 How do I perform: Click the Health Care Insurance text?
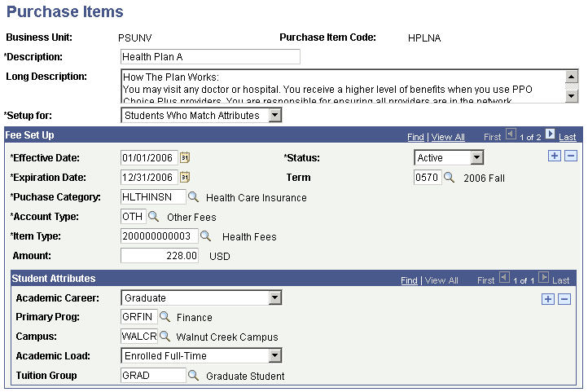pos(256,198)
